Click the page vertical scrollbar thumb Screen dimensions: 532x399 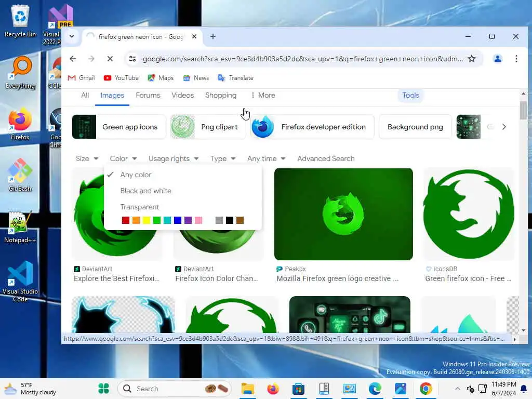point(523,110)
